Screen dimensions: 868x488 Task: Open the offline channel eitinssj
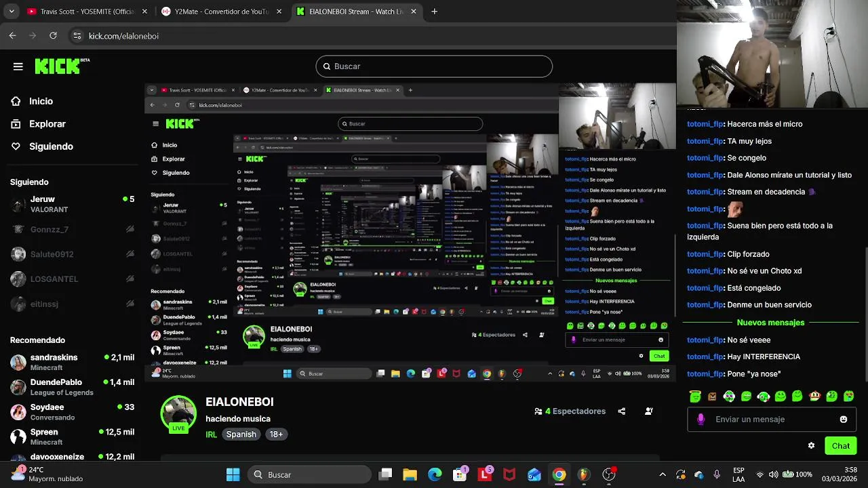pyautogui.click(x=73, y=304)
